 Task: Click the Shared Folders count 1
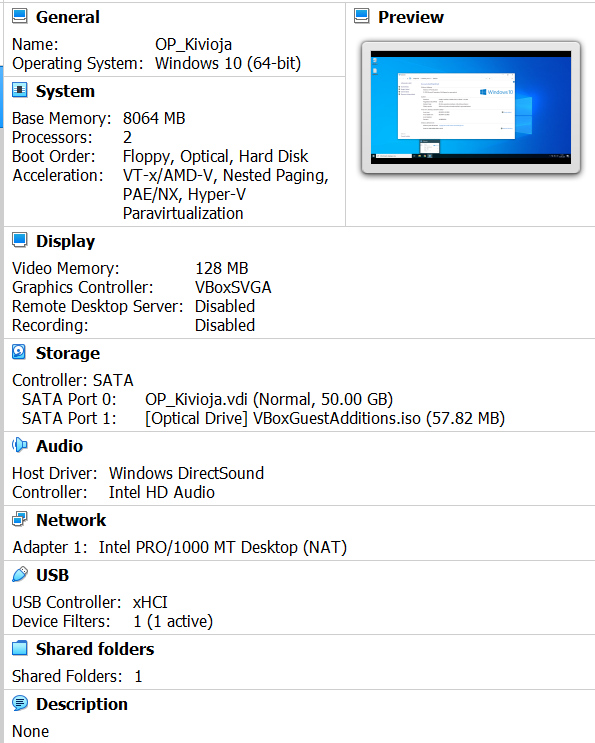[138, 676]
